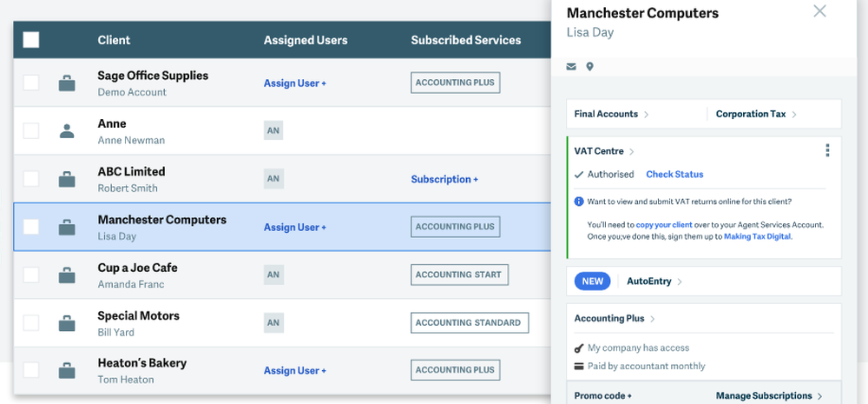Select client name ABC Limited
This screenshot has height=404, width=868.
(131, 172)
